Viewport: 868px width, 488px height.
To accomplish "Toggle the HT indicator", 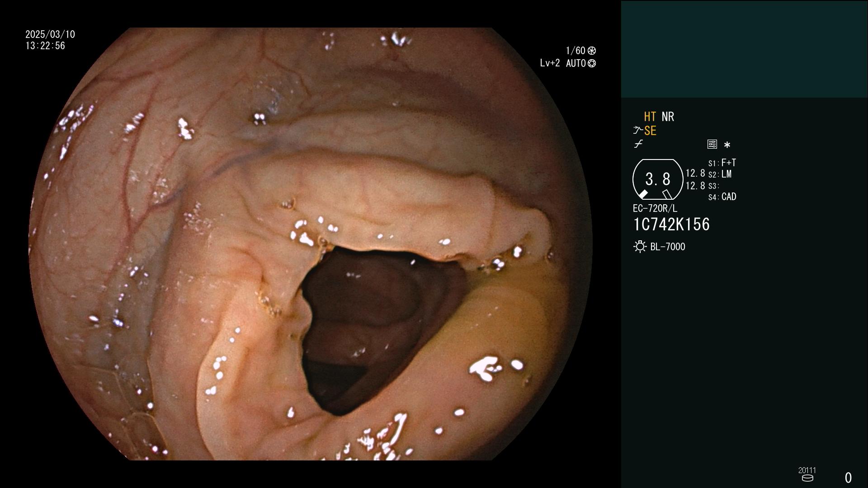I will pos(650,117).
